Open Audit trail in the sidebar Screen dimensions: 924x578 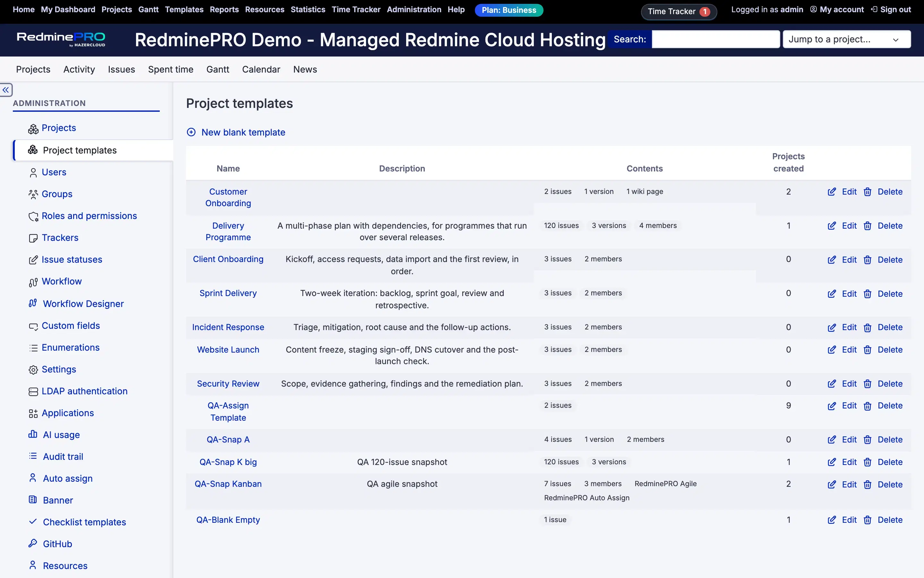point(63,456)
